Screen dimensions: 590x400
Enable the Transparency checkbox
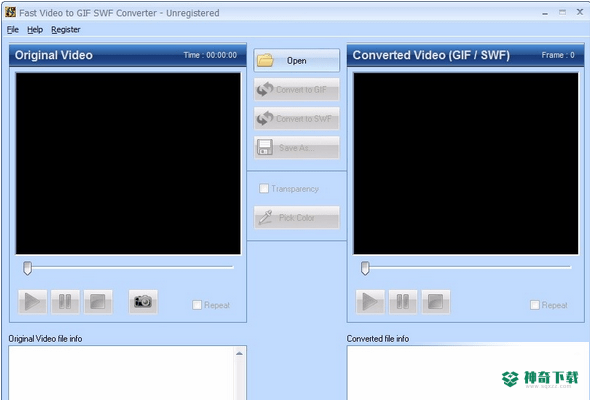[264, 189]
